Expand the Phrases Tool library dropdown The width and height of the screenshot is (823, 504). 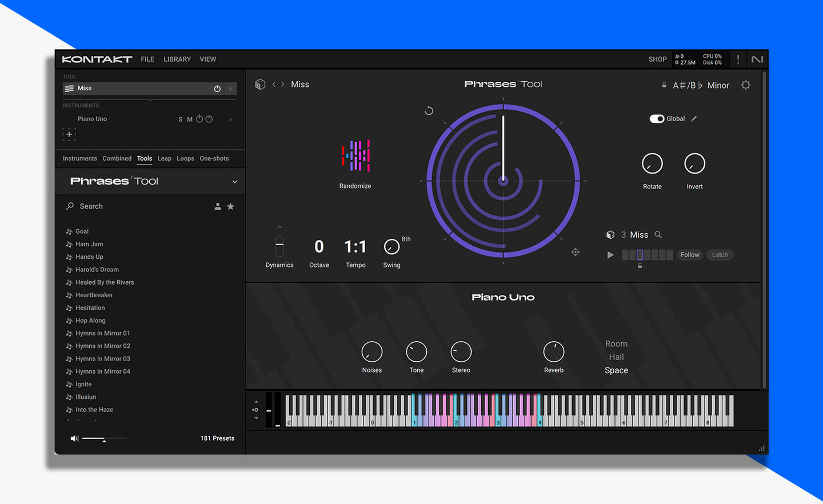click(234, 182)
